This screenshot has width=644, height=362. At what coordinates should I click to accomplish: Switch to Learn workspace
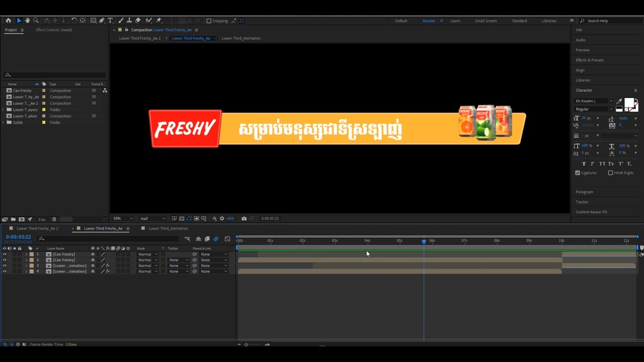point(455,21)
